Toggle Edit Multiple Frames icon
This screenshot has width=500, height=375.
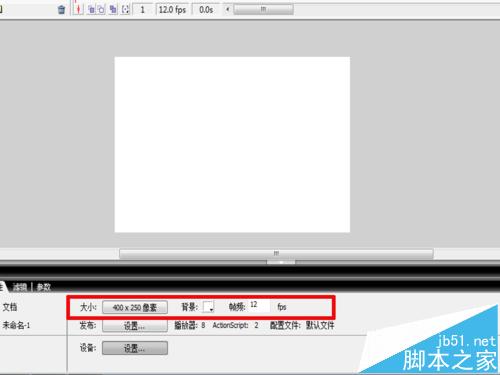pyautogui.click(x=113, y=9)
